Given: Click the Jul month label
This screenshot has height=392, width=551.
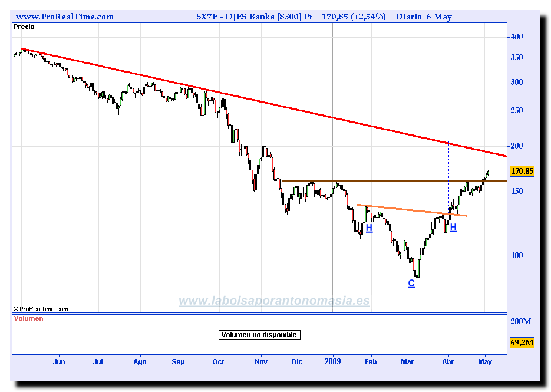Looking at the screenshot, I should pyautogui.click(x=98, y=362).
